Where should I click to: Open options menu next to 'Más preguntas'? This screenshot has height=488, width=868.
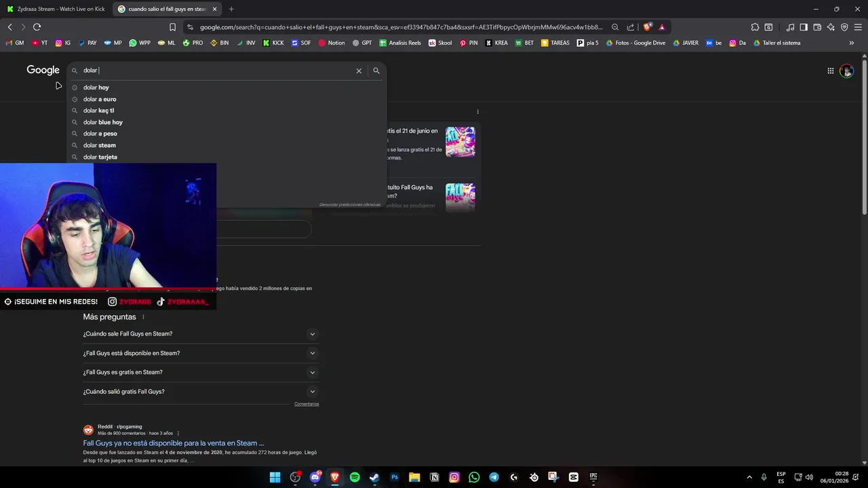(x=143, y=317)
